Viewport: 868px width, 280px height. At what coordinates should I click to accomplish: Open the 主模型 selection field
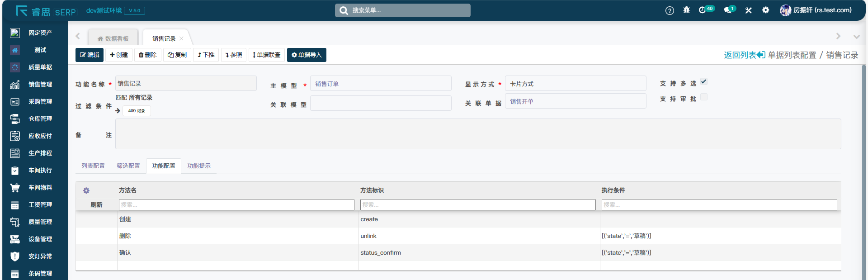[380, 84]
